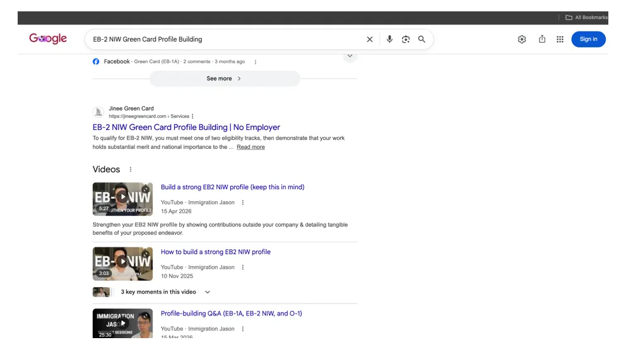Click Read more in Jinee snippet
Viewport: 638px width, 364px height.
[x=251, y=147]
